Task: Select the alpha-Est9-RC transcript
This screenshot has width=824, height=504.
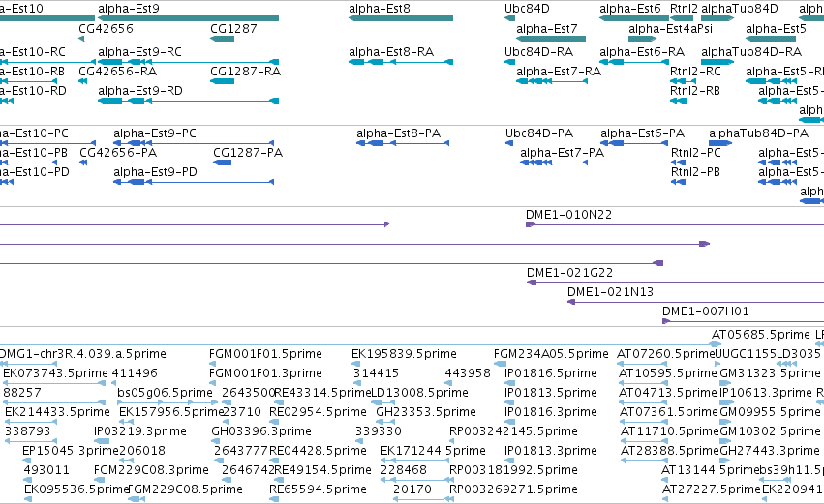Action: click(188, 62)
